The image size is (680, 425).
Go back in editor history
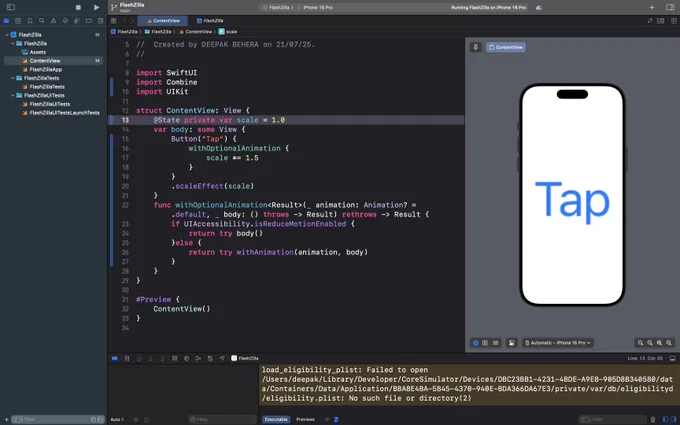tap(124, 21)
